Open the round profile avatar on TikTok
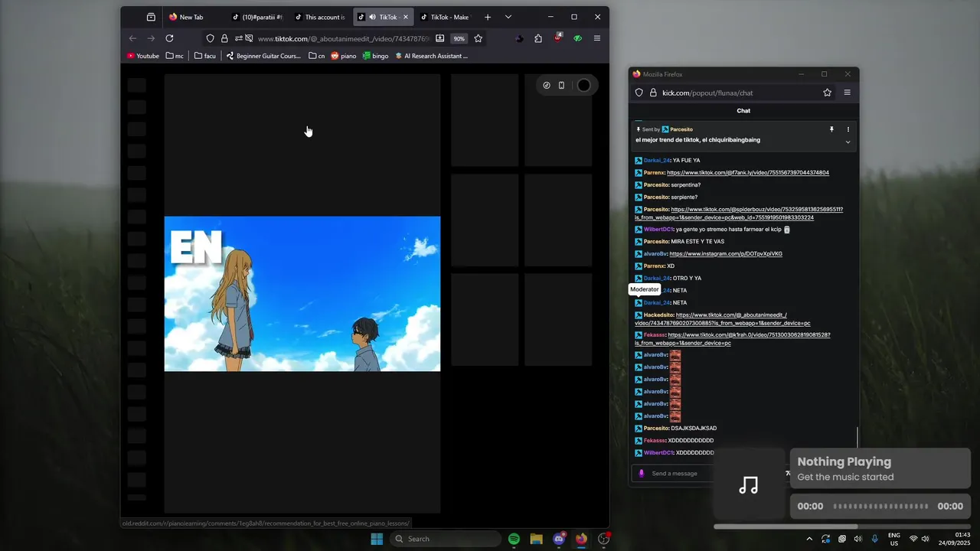 pos(583,85)
